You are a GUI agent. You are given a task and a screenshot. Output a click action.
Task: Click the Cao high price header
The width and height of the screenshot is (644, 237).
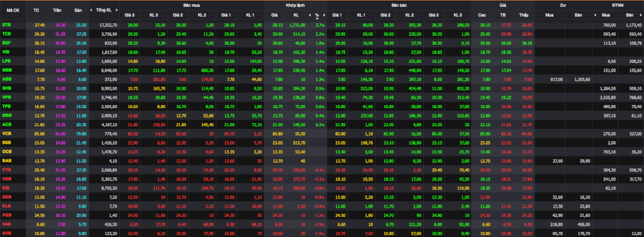[x=482, y=15]
